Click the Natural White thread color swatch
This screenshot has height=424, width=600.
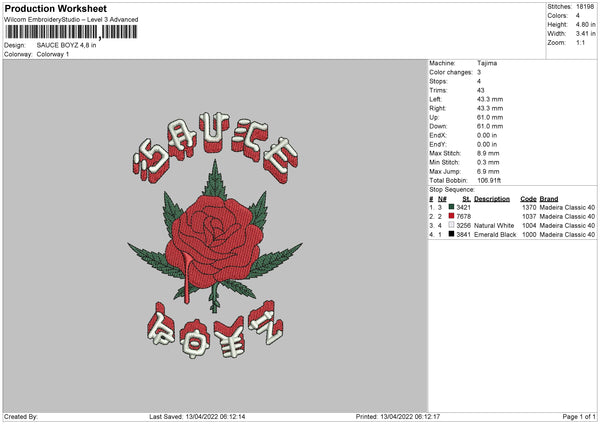click(x=452, y=225)
